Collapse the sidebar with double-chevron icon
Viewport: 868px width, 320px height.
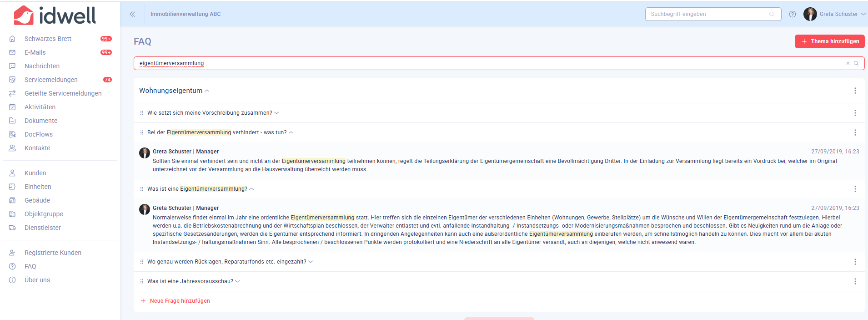pyautogui.click(x=132, y=14)
